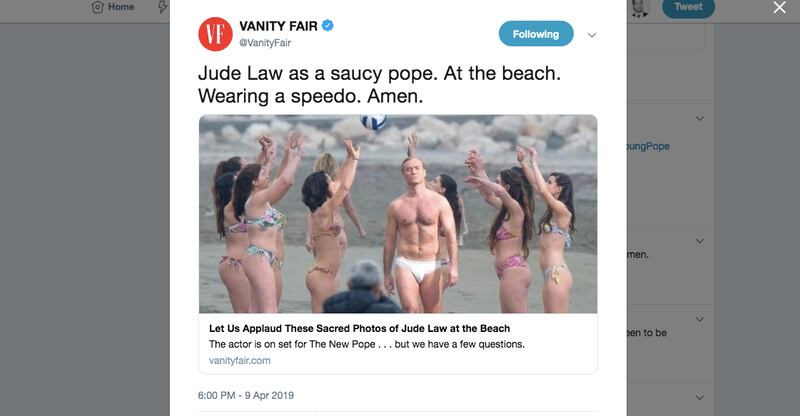Viewport: 800px width, 416px height.
Task: Close the tweet overlay with the X
Action: pyautogui.click(x=779, y=7)
